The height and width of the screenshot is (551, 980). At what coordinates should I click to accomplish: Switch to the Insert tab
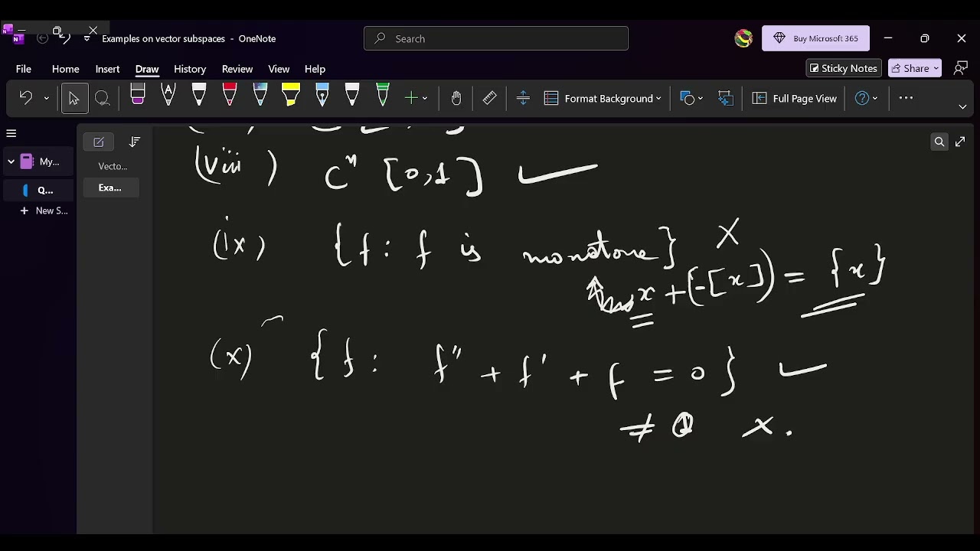click(107, 69)
